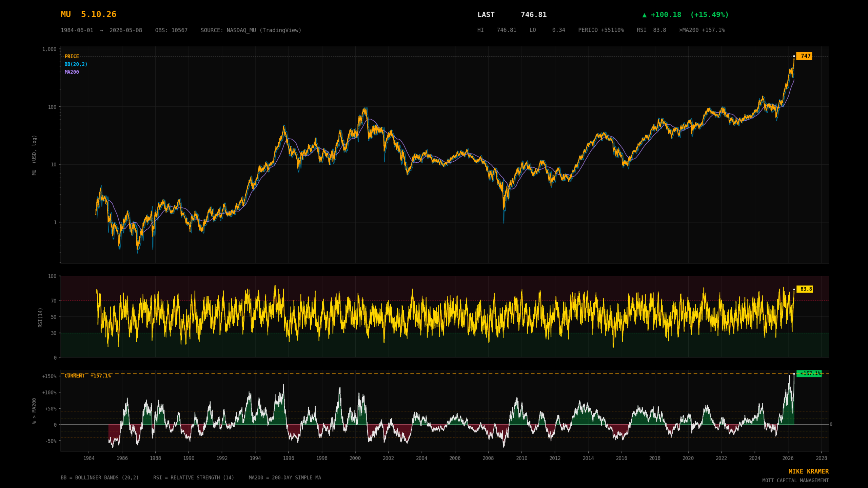Click the "+100.18 (+15.49%)" change value
This screenshot has height=488, width=868.
click(690, 15)
